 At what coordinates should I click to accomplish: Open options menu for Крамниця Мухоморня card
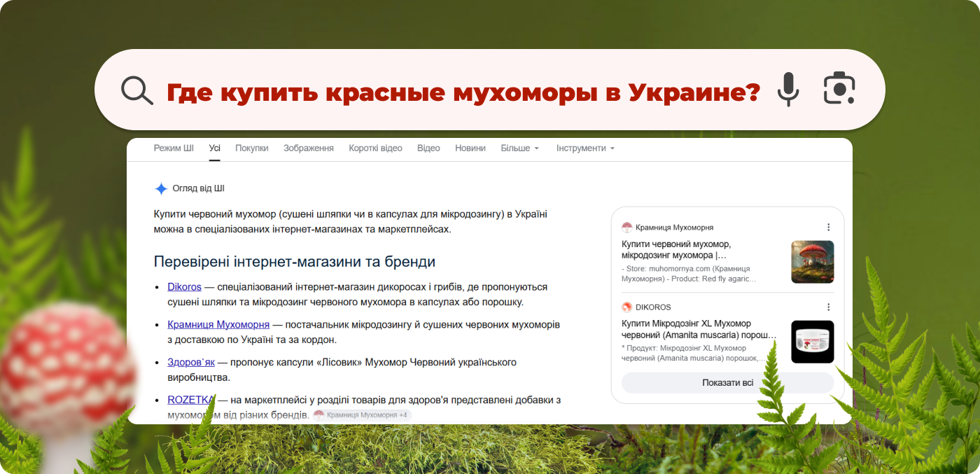[828, 228]
